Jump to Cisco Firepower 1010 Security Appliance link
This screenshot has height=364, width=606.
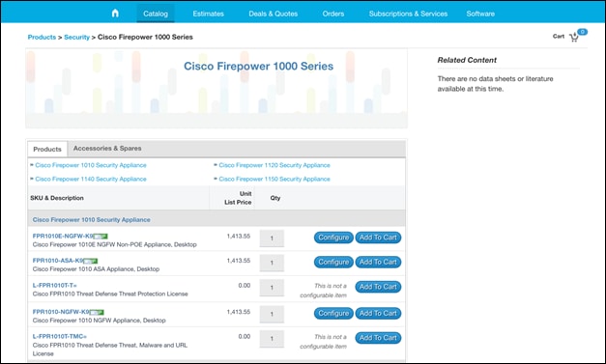pyautogui.click(x=91, y=165)
